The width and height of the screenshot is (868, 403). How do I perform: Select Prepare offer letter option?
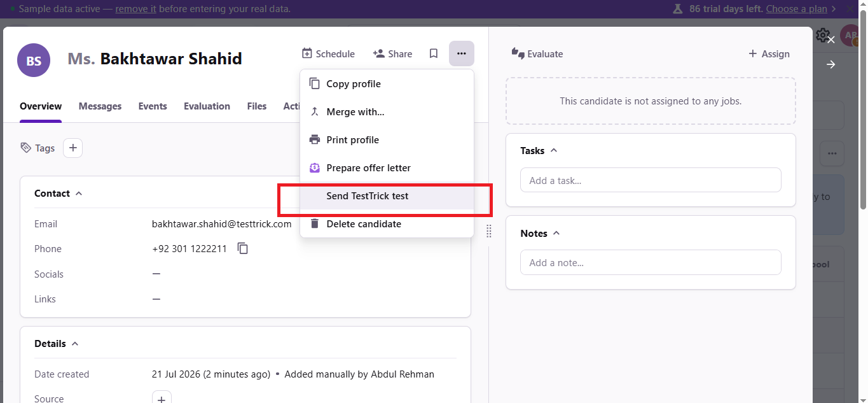tap(387, 168)
